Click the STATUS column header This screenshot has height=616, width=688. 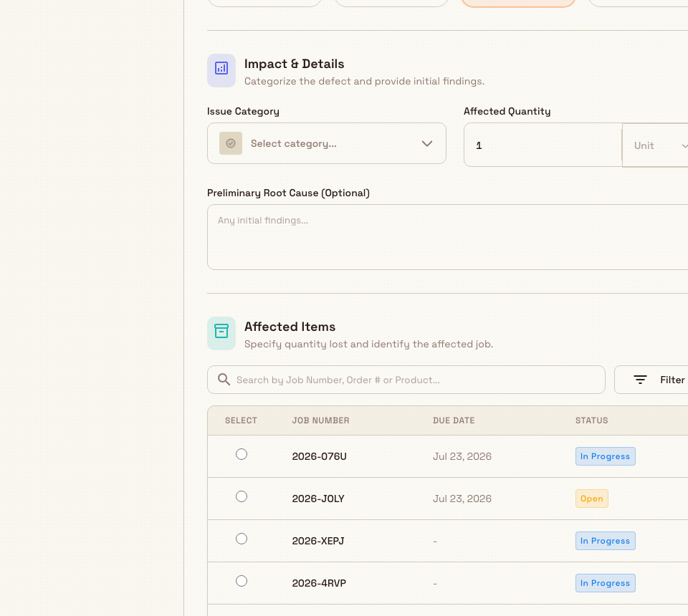591,420
